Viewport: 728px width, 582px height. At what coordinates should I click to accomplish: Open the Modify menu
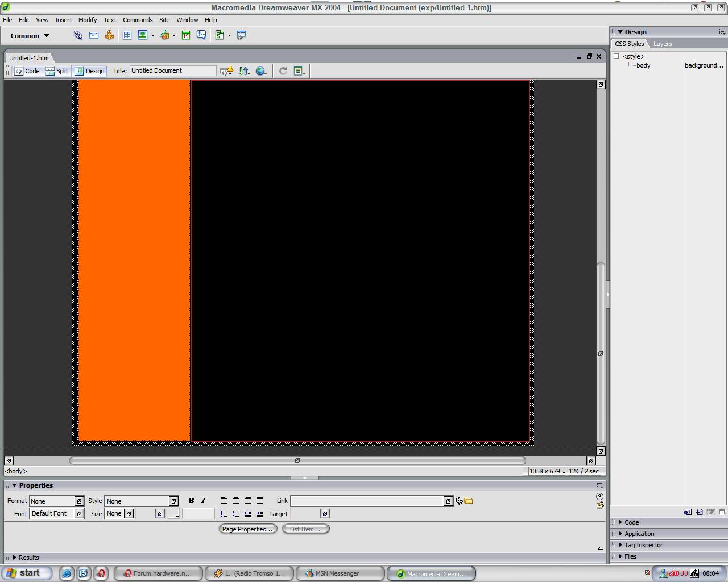(88, 20)
